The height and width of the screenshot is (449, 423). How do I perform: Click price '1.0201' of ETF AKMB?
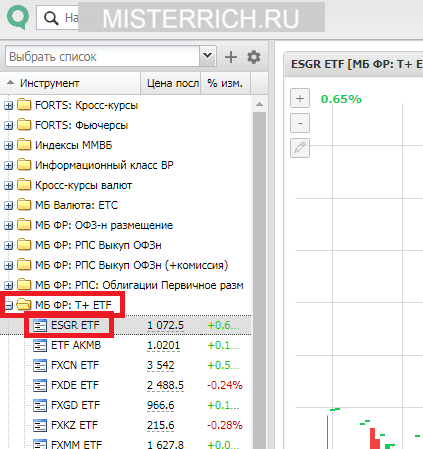pyautogui.click(x=163, y=345)
